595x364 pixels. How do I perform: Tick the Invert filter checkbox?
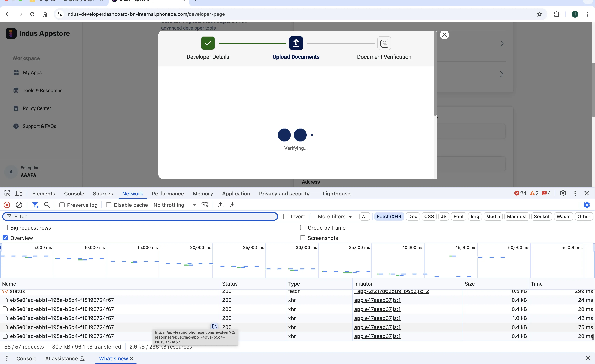(286, 216)
